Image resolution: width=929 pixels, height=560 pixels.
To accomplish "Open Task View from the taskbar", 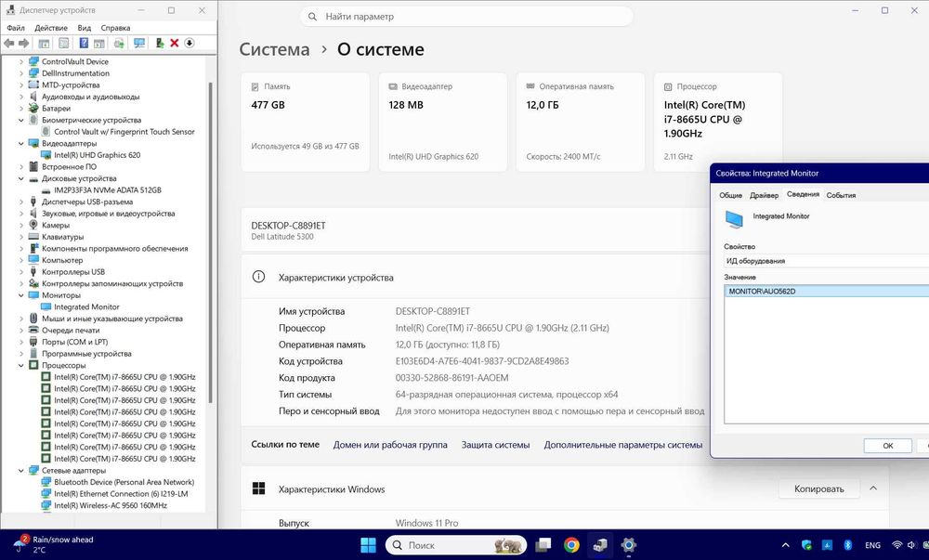I will pyautogui.click(x=543, y=545).
